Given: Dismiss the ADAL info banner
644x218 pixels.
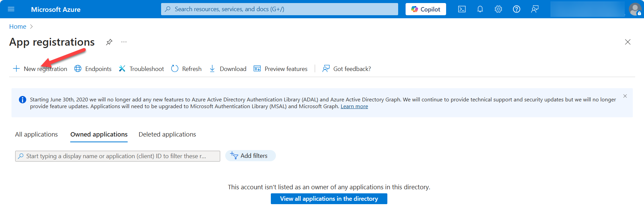Looking at the screenshot, I should pyautogui.click(x=625, y=96).
